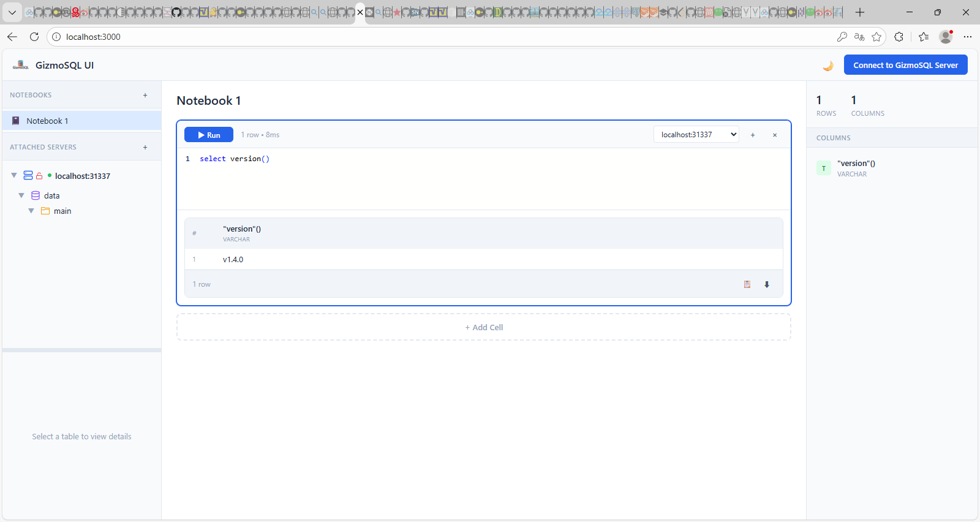
Task: Collapse the localhost:31337 server node
Action: [14, 175]
